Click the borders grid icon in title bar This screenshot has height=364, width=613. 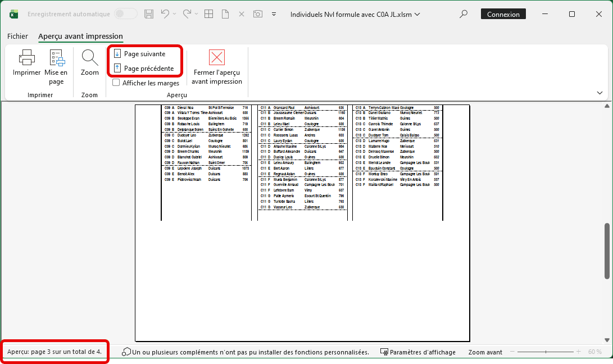(x=208, y=14)
